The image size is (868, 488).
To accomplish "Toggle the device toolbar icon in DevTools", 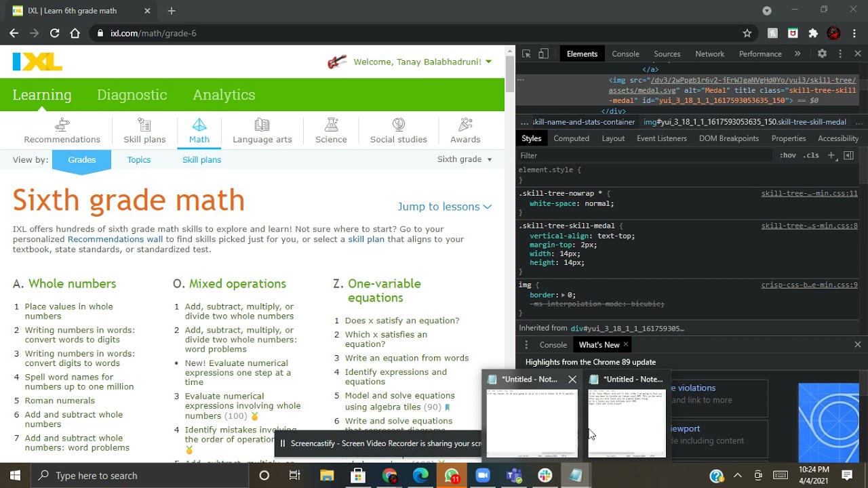I will coord(543,54).
